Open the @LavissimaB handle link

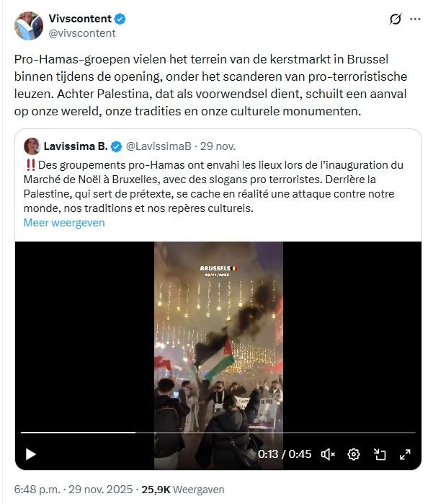click(x=159, y=146)
